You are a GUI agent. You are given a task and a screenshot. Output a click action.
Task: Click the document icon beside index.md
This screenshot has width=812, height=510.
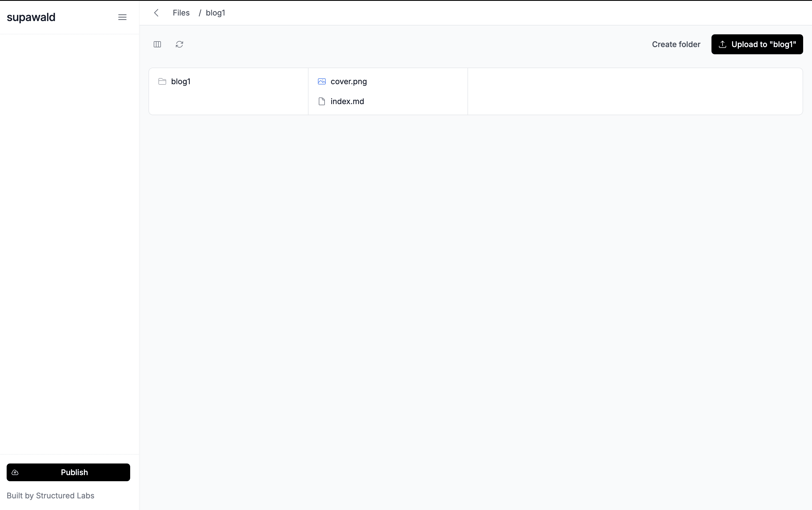pos(321,101)
